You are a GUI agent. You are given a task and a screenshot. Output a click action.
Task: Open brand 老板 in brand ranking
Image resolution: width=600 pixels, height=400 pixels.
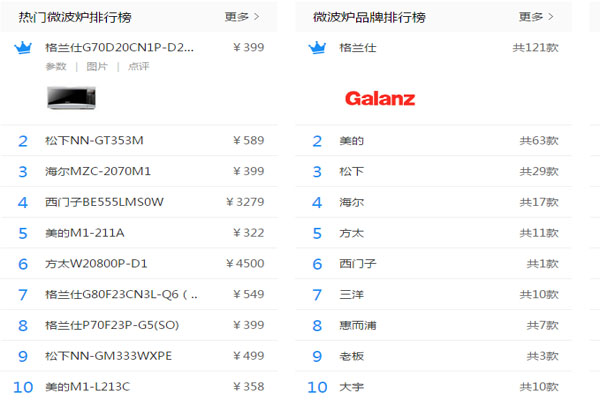[x=352, y=356]
